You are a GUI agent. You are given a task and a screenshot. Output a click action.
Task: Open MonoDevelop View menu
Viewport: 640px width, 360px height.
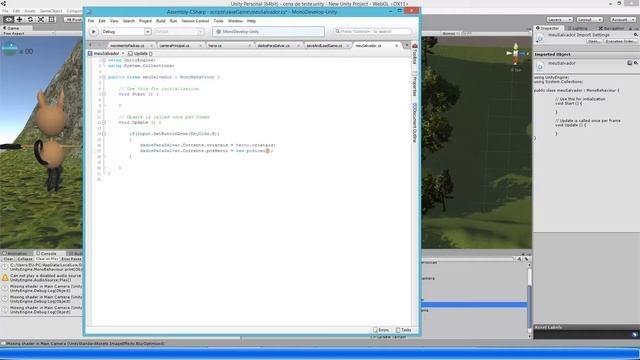114,21
